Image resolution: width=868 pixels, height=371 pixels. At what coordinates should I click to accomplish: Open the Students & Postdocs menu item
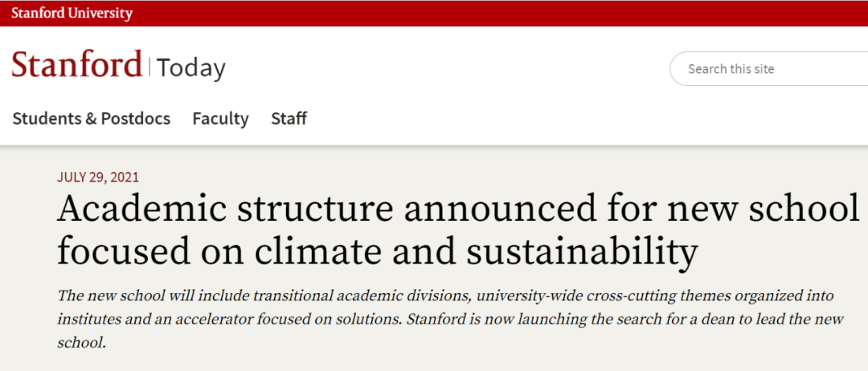[92, 119]
